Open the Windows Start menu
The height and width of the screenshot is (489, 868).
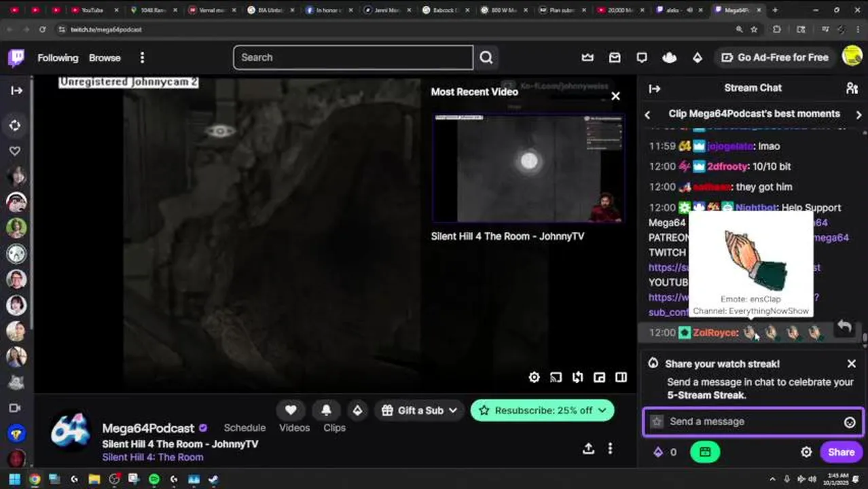14,479
